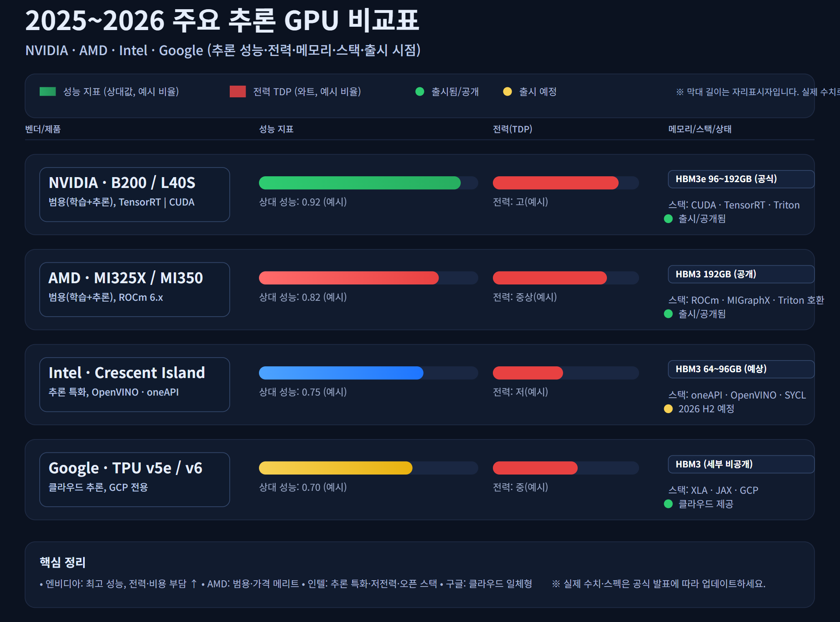Click the HBM3 64~96GB (예상) badge

point(741,369)
